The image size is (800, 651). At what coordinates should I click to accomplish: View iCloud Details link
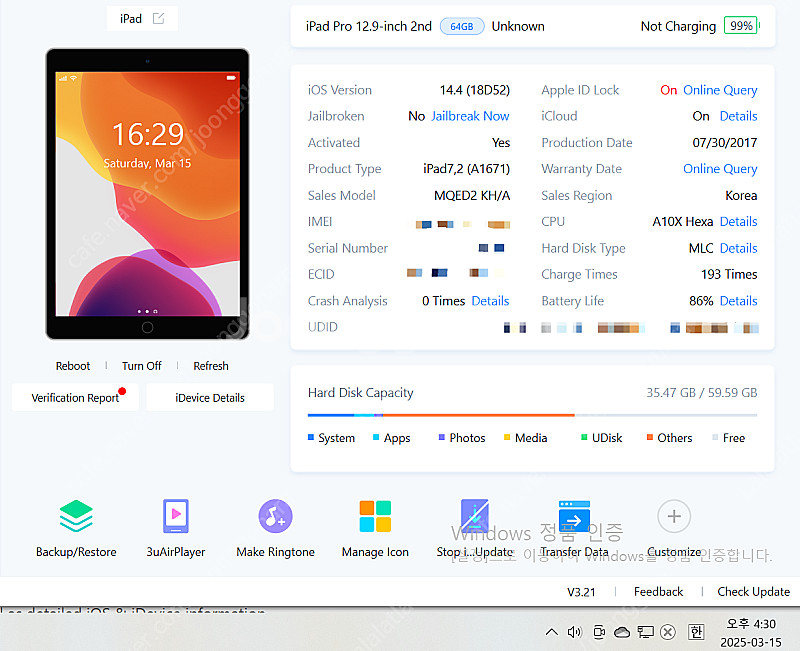click(x=738, y=116)
